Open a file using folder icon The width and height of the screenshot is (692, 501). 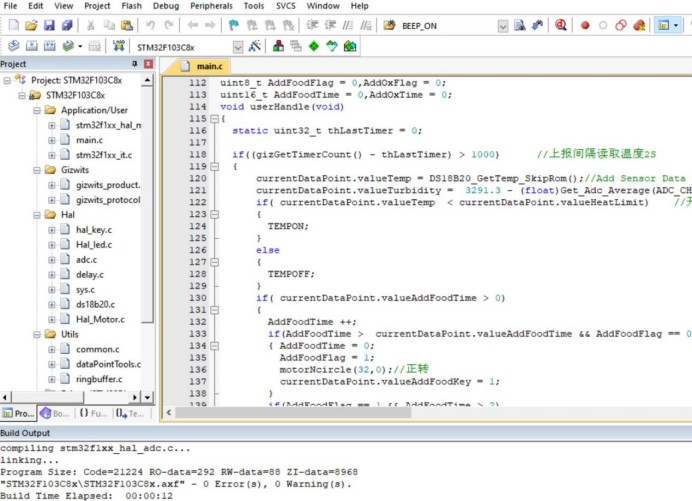(x=31, y=25)
